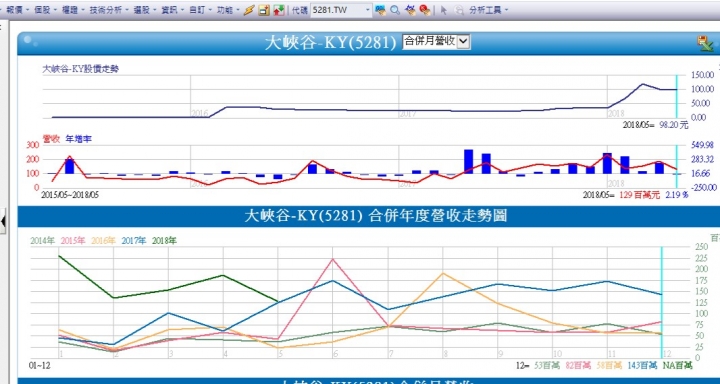Click the lightning bolt toolbar icon
This screenshot has height=384, width=720.
(248, 10)
